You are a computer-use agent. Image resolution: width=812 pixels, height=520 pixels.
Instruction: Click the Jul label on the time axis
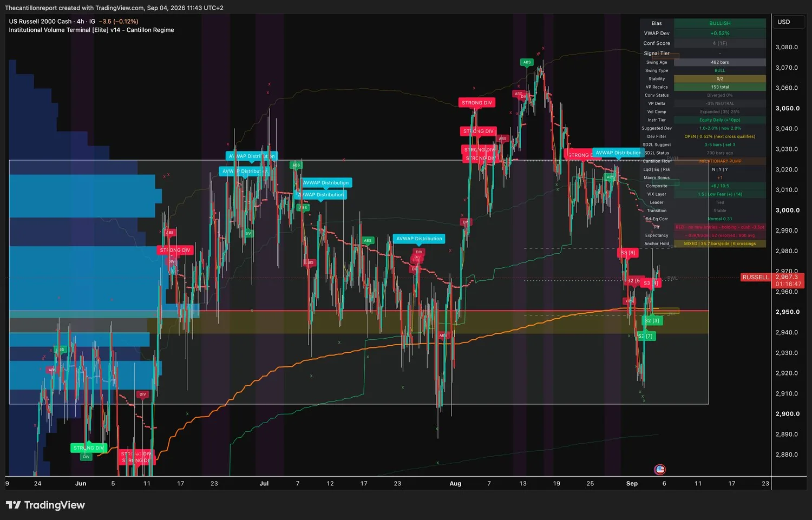[264, 484]
